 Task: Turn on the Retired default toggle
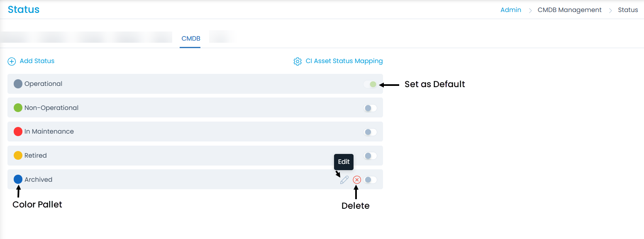[370, 156]
